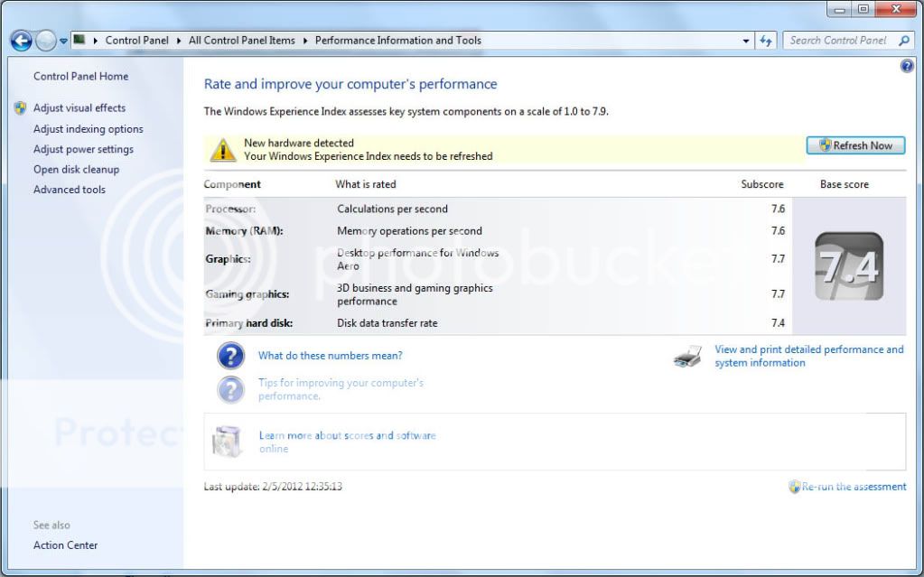Click the blue question mark beside What do these numbers mean

tap(230, 356)
